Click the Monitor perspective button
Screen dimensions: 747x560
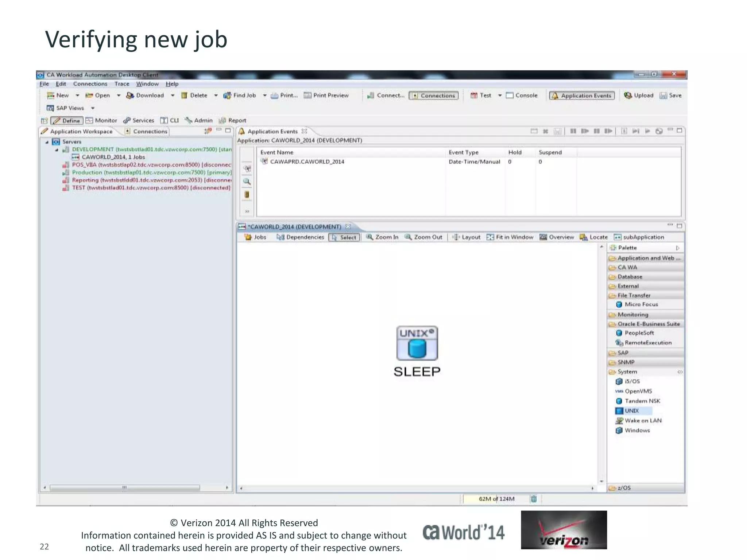pyautogui.click(x=101, y=121)
